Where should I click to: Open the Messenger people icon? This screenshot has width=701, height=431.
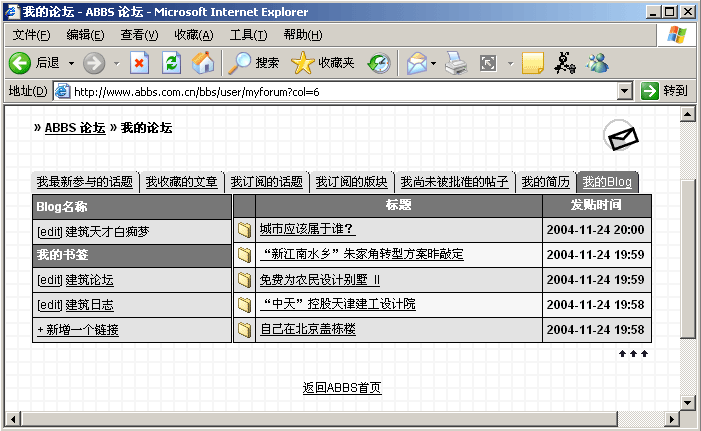click(x=597, y=63)
